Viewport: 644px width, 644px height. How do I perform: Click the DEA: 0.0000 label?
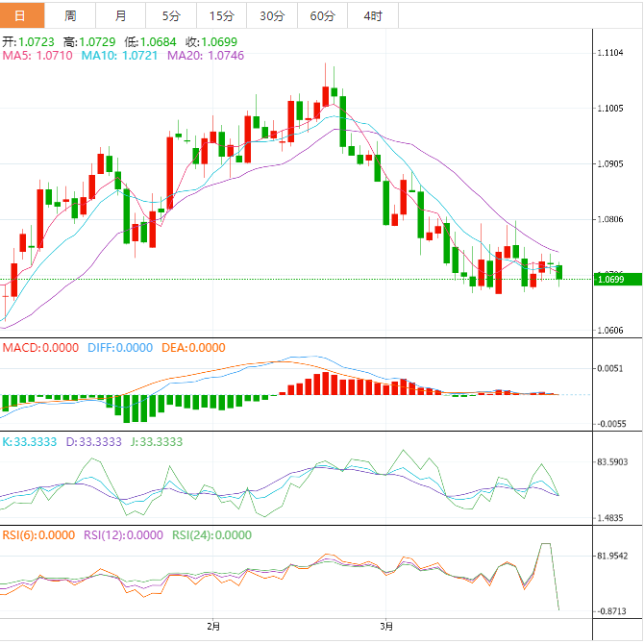coord(192,348)
